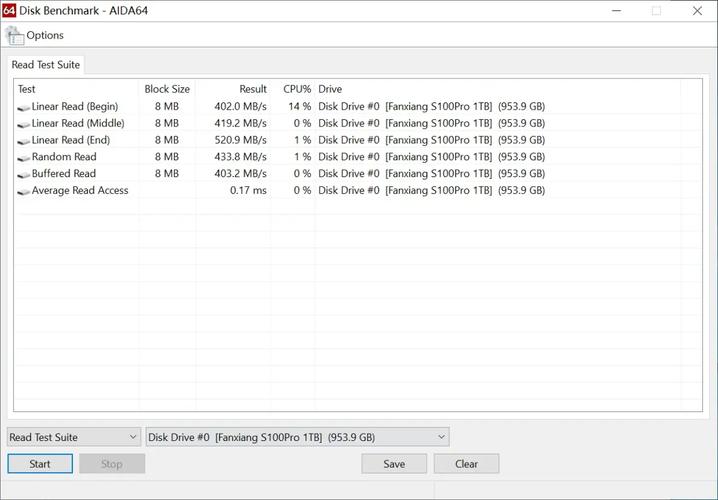Close the Disk Benchmark window
This screenshot has width=718, height=500.
click(697, 11)
